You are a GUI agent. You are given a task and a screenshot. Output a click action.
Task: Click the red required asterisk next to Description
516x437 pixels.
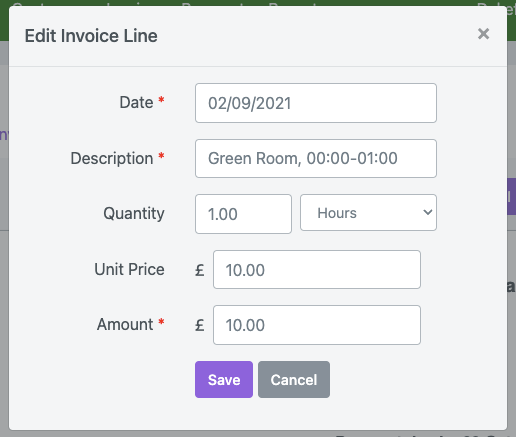coord(161,156)
